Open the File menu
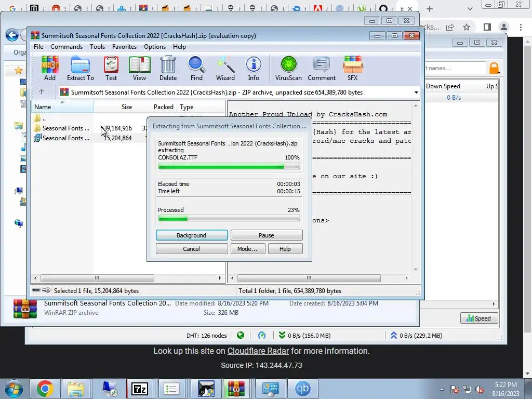This screenshot has height=399, width=532. click(38, 46)
